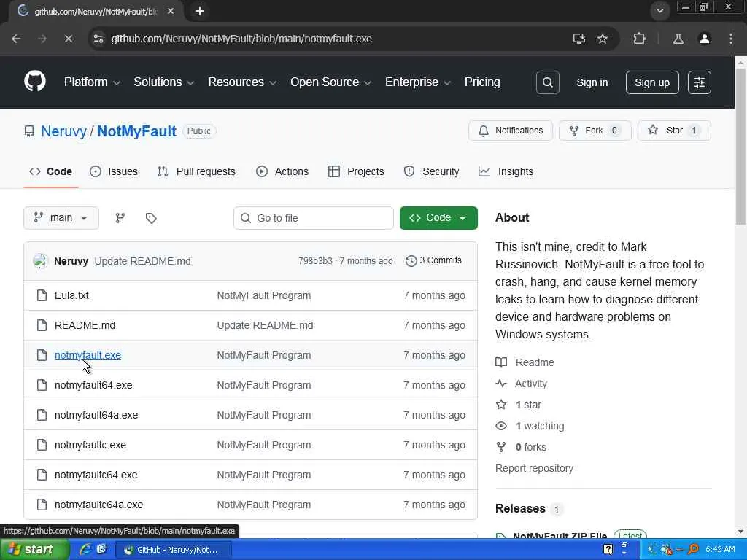
Task: Click the commits history clock icon
Action: pyautogui.click(x=411, y=261)
